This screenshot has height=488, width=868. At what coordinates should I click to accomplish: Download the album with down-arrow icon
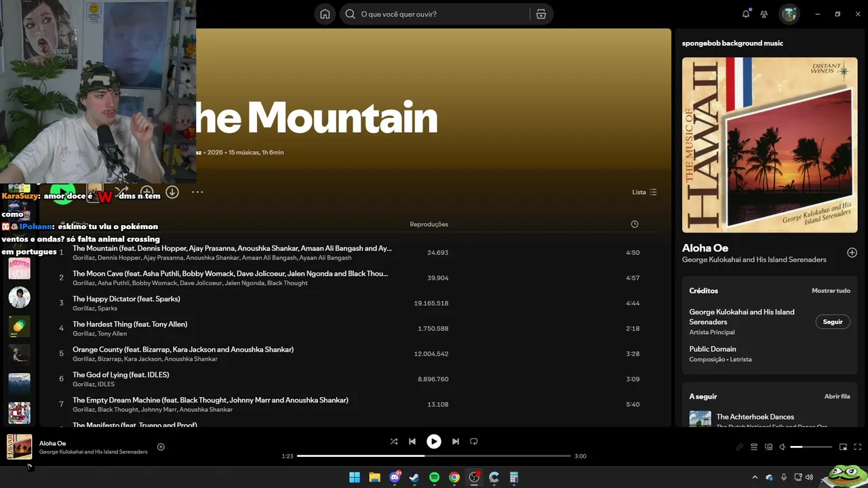click(x=172, y=192)
